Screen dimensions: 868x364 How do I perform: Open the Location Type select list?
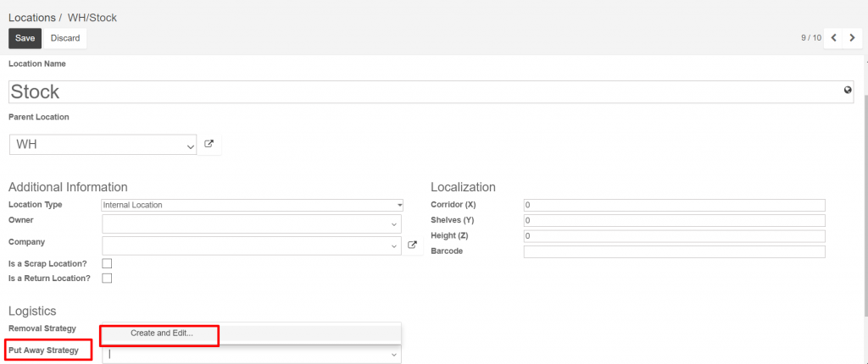[253, 205]
